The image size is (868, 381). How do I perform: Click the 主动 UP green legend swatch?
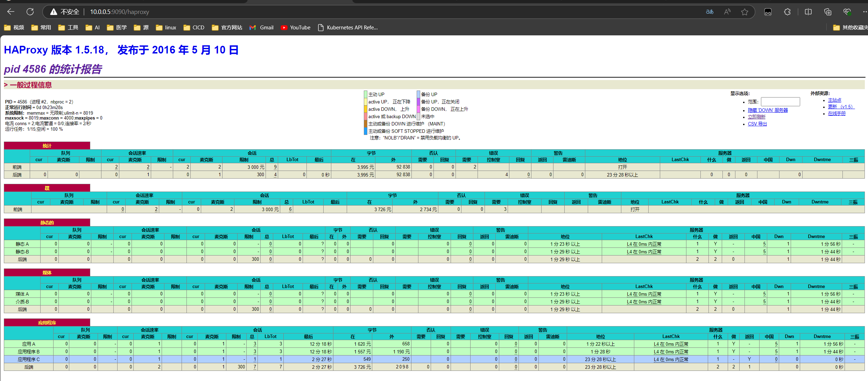pos(366,94)
